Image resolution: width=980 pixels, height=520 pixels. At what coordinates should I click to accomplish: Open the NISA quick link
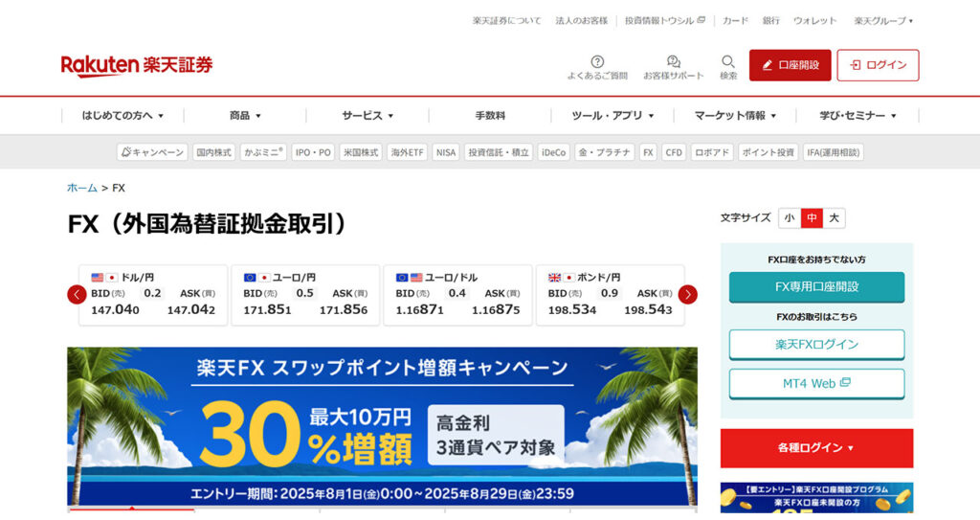point(446,152)
